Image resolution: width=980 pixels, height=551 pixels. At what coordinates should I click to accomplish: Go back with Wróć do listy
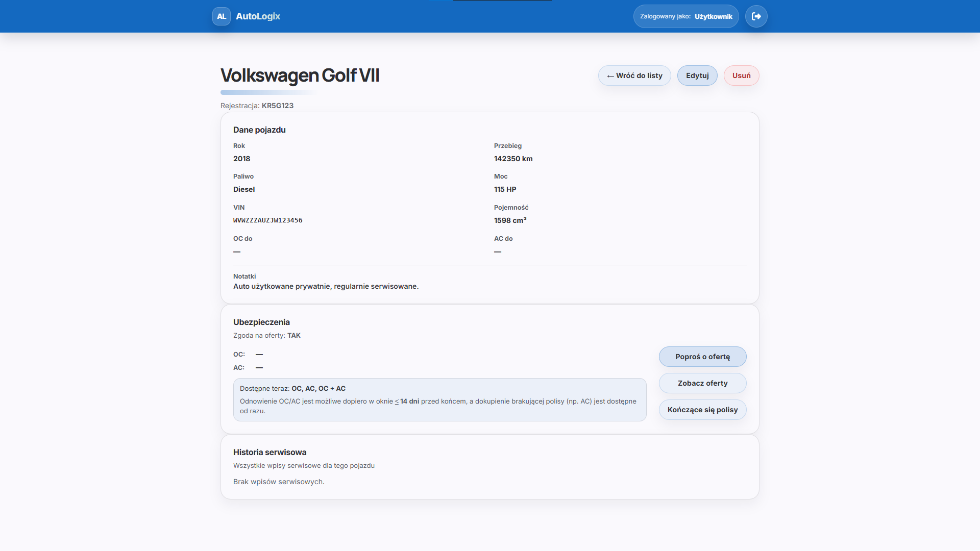tap(634, 76)
